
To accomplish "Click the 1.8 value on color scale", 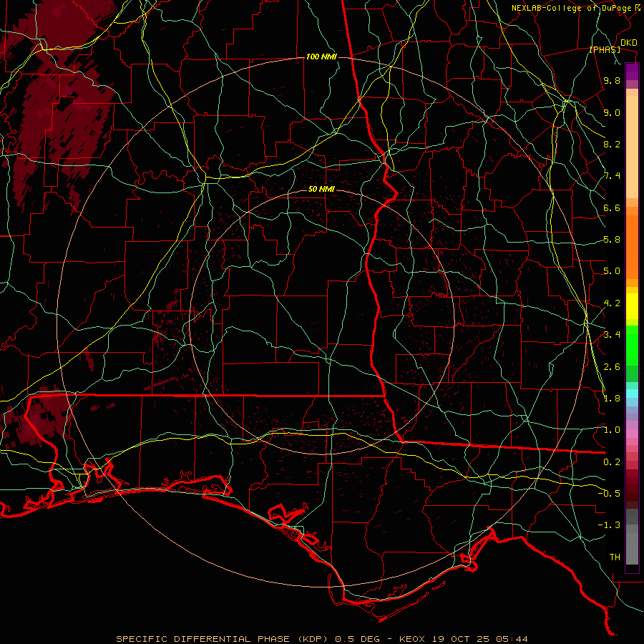I will point(612,399).
